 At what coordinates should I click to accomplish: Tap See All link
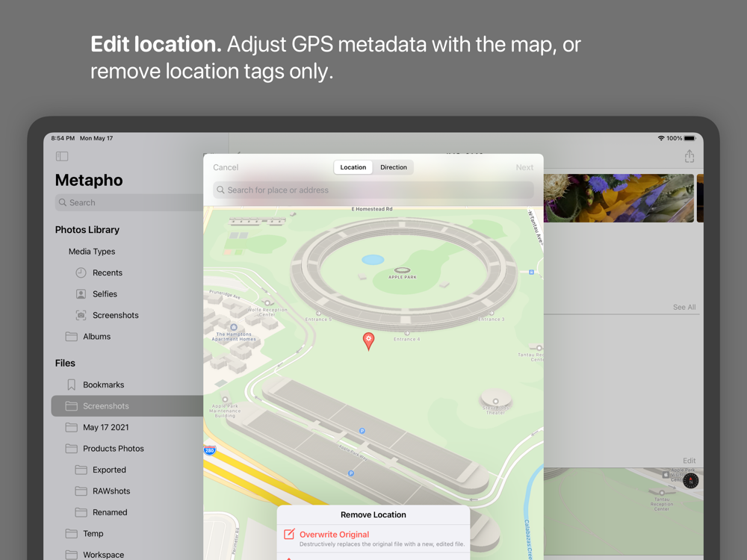coord(684,308)
